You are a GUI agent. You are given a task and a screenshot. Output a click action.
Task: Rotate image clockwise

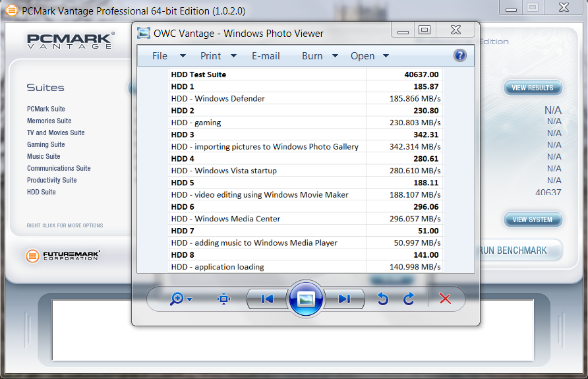(409, 299)
